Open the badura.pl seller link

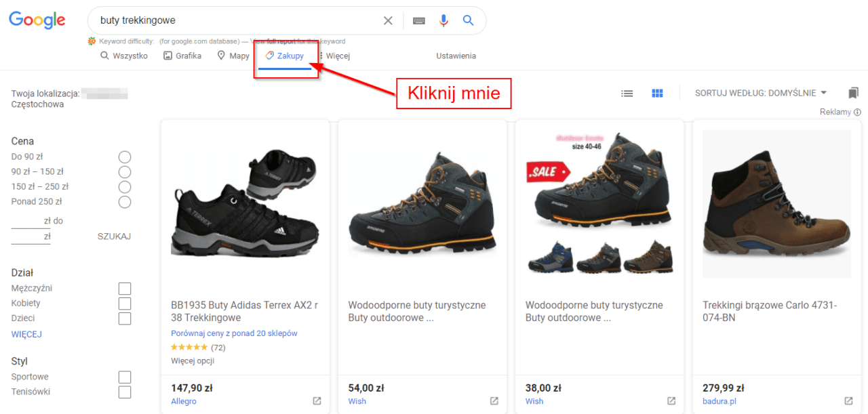coord(719,401)
